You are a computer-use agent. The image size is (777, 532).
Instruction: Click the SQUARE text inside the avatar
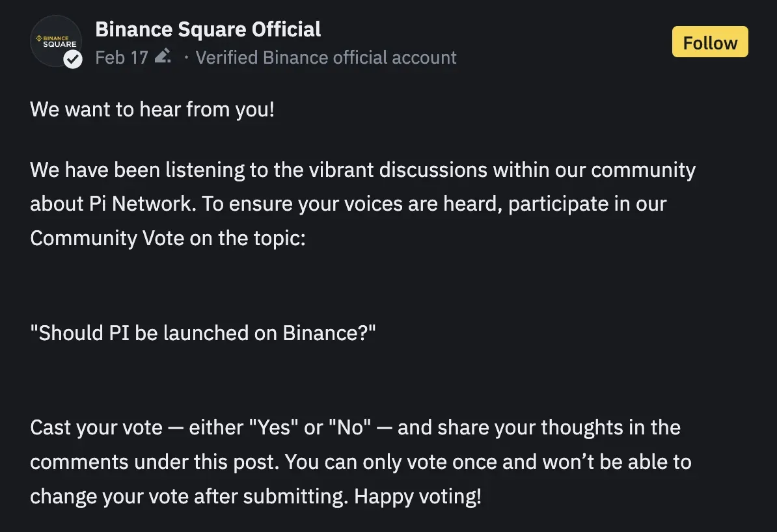click(59, 45)
